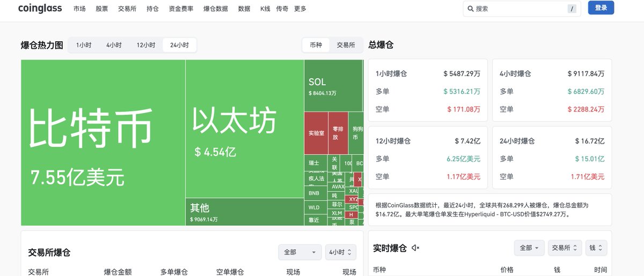644x276 pixels.
Task: Select the 1小时 heatmap range
Action: pyautogui.click(x=84, y=45)
